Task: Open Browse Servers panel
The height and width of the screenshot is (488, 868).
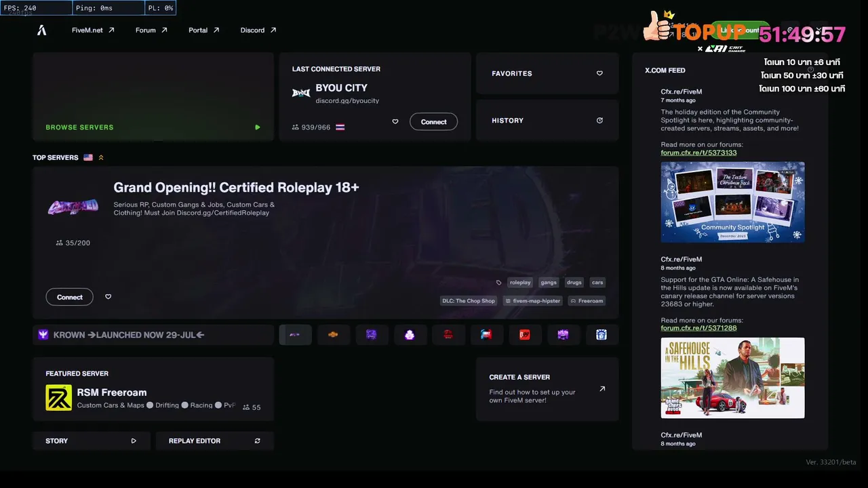Action: [153, 97]
